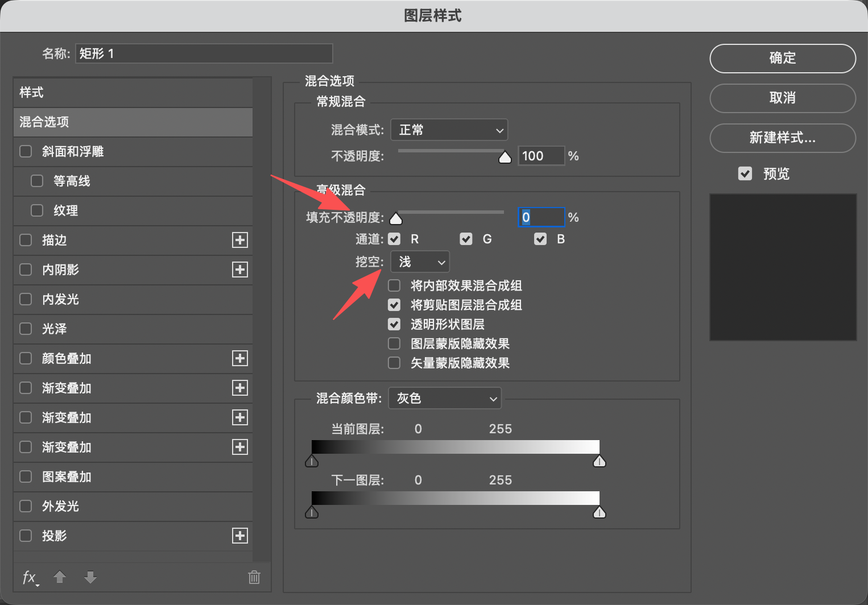Screen dimensions: 868x605
Task: Enable 斜面和浮雕 checkbox
Action: (26, 151)
